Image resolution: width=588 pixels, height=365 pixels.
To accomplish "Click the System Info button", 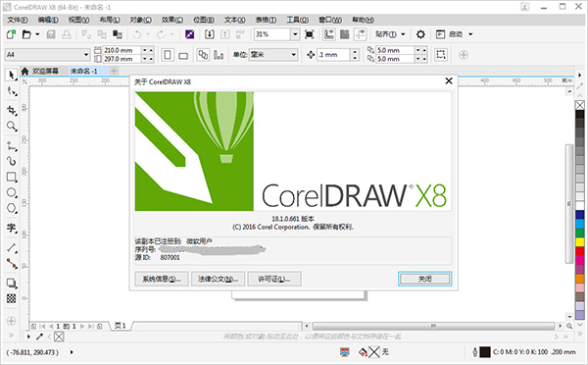I will (x=162, y=279).
